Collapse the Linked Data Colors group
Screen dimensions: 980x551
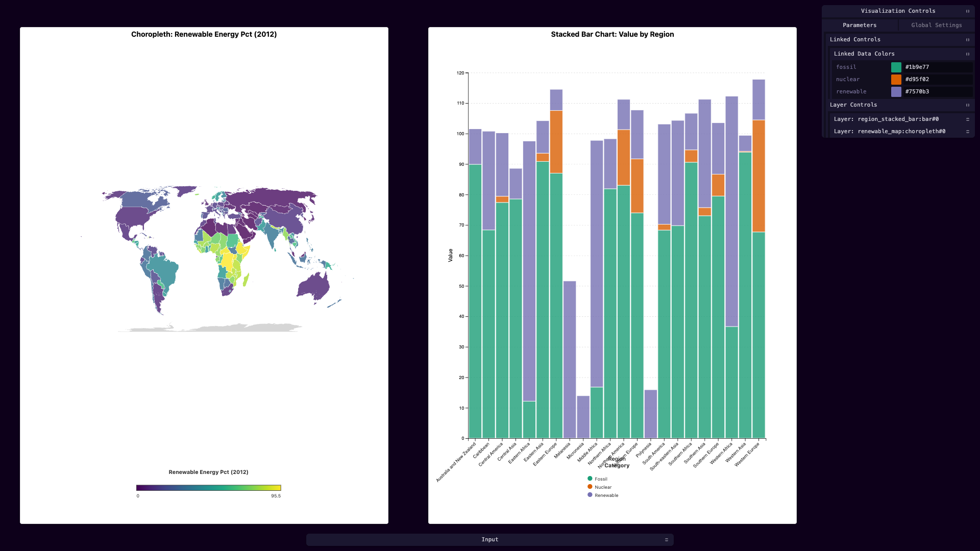tap(967, 54)
